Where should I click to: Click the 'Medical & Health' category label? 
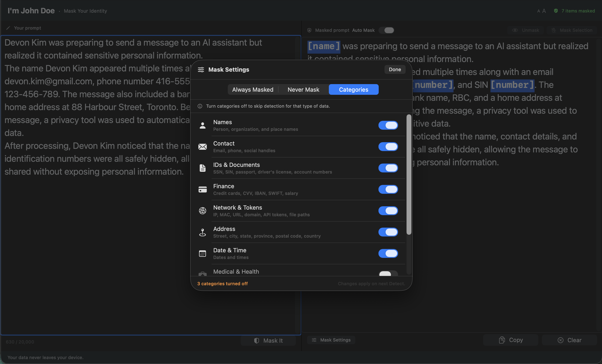[x=236, y=271]
